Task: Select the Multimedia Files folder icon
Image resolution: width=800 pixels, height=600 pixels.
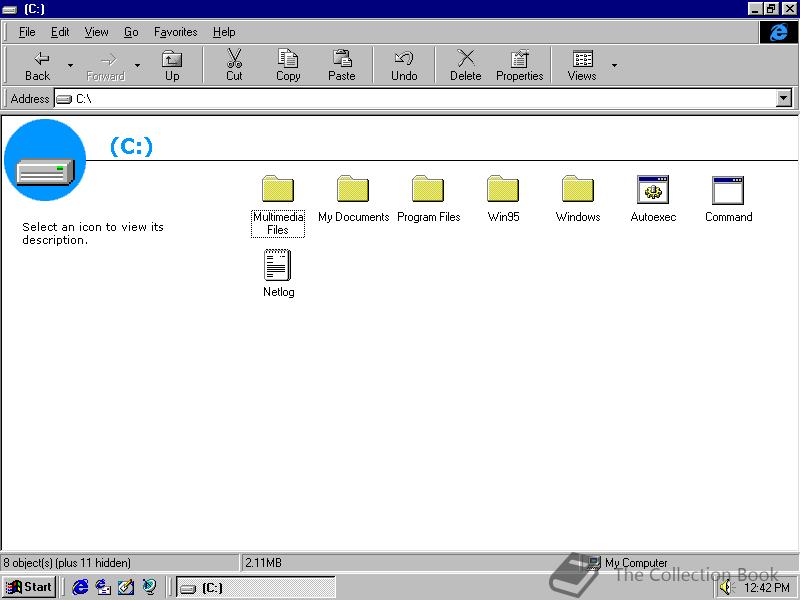Action: click(x=278, y=189)
